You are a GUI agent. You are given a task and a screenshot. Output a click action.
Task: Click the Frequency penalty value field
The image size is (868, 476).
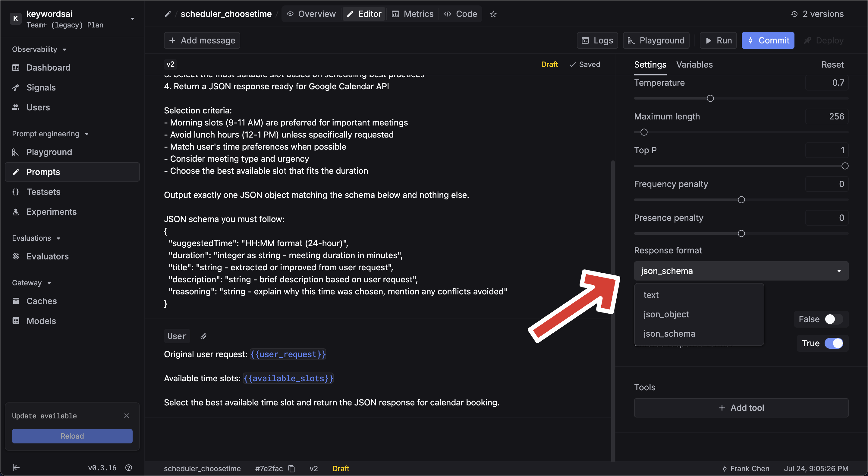pos(826,184)
